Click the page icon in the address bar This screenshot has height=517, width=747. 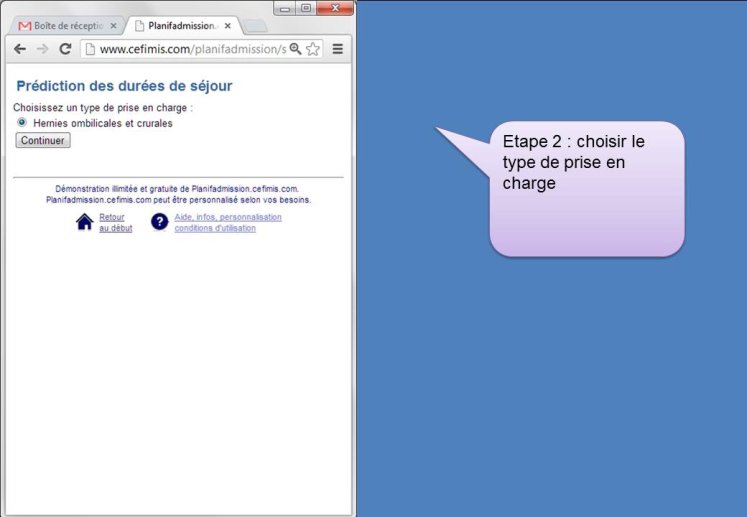(90, 49)
